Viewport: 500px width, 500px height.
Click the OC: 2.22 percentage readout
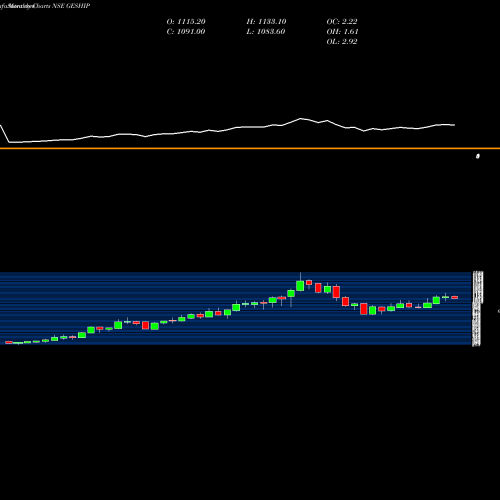(x=342, y=22)
